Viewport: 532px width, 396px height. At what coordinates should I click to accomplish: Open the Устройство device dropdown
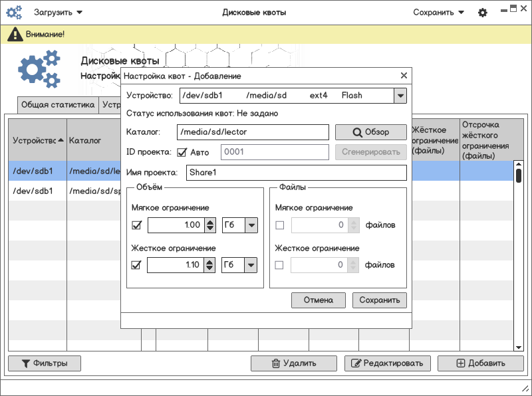[400, 96]
